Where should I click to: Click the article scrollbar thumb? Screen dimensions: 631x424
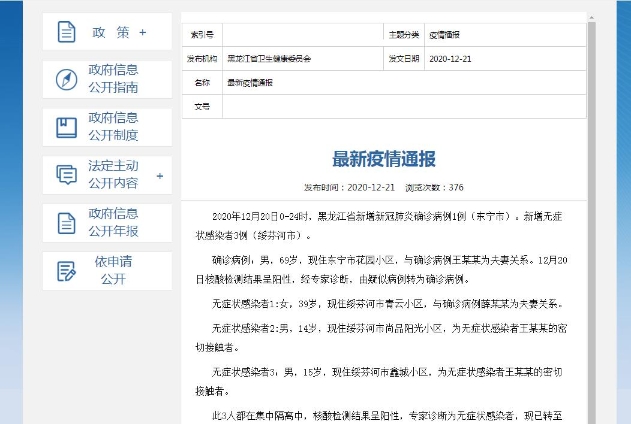(592, 223)
